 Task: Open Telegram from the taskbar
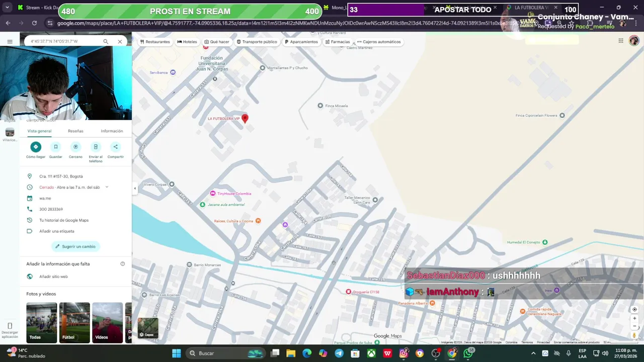[x=339, y=353]
